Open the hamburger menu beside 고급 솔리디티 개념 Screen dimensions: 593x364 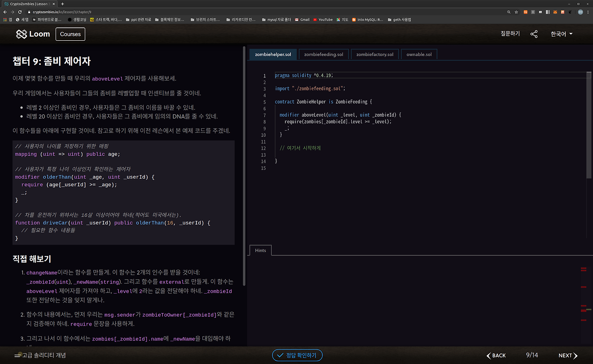18,355
